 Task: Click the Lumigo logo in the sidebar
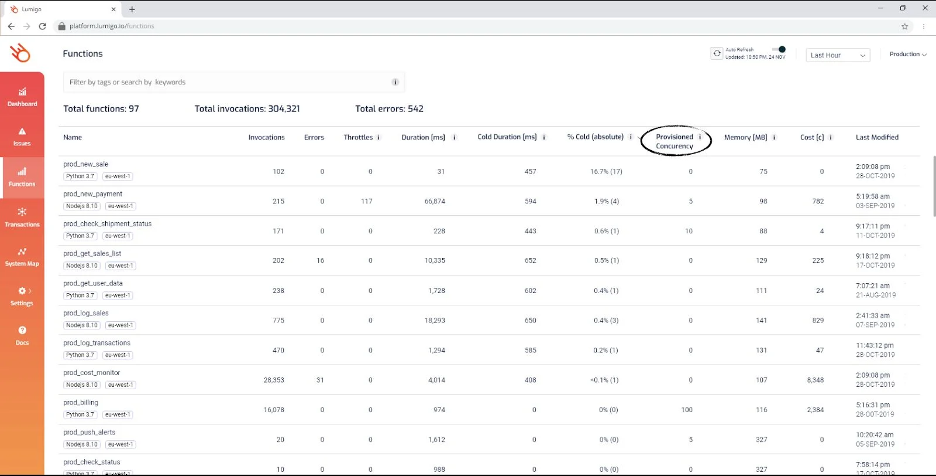click(19, 53)
